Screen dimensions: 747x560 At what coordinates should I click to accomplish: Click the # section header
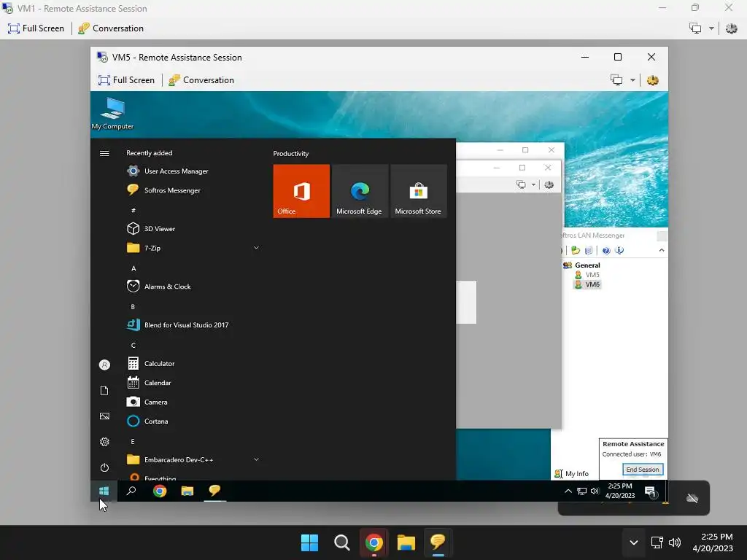coord(133,211)
